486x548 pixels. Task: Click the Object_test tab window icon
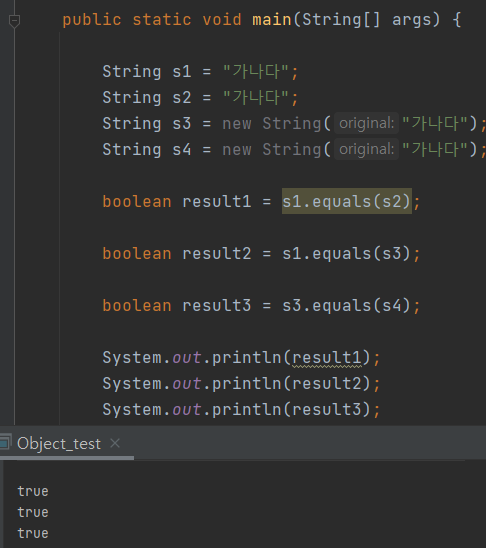tap(5, 442)
